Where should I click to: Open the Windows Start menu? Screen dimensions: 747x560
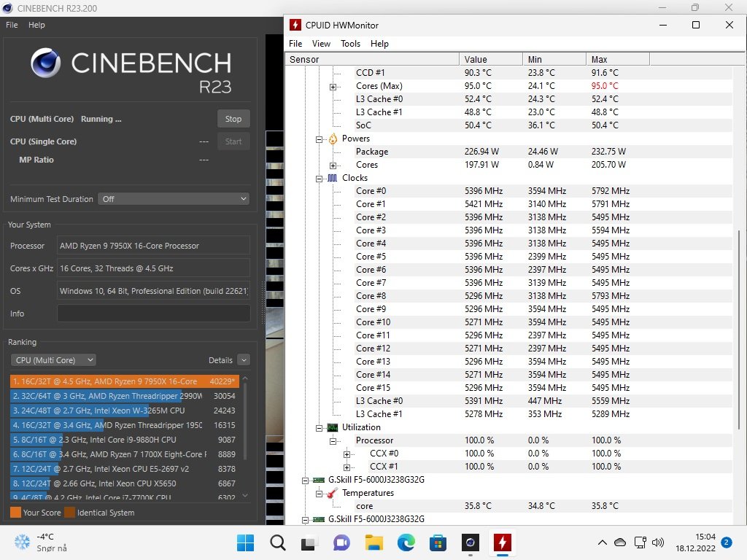(x=245, y=542)
